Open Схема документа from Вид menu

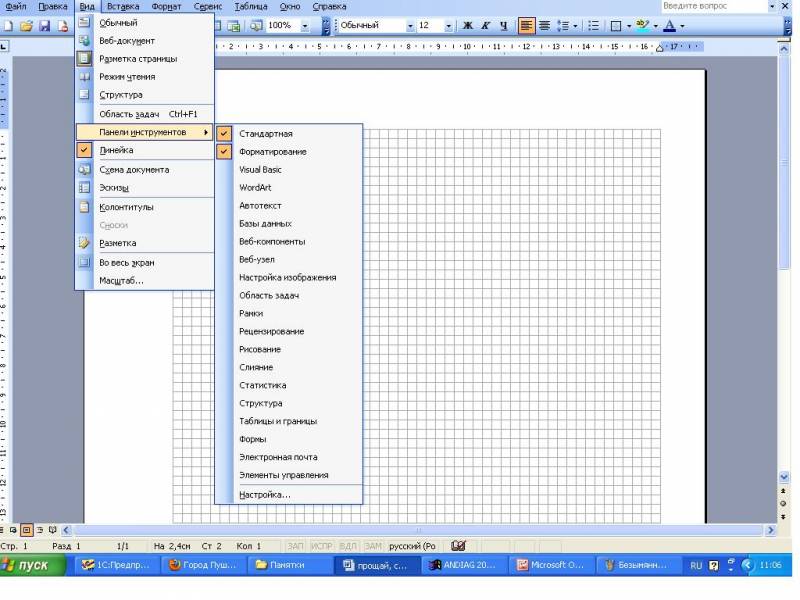click(x=134, y=170)
